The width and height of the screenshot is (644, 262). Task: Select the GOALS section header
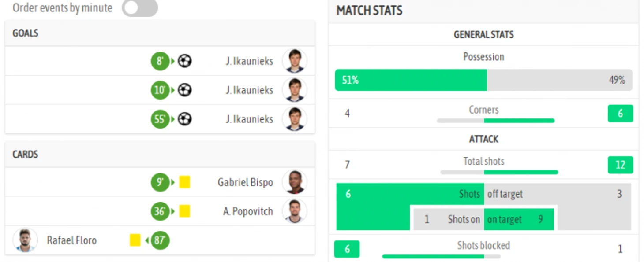point(160,33)
